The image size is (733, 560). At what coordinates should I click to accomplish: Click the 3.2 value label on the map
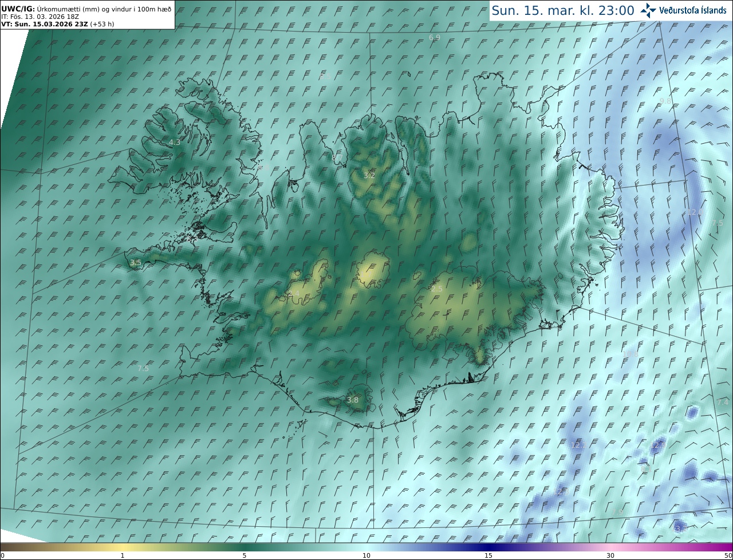(x=369, y=175)
